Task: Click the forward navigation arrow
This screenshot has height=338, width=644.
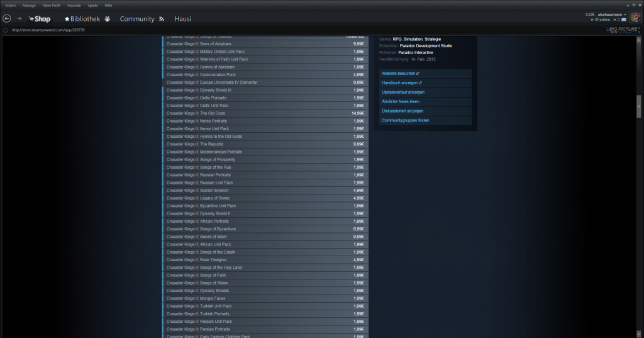Action: click(19, 19)
